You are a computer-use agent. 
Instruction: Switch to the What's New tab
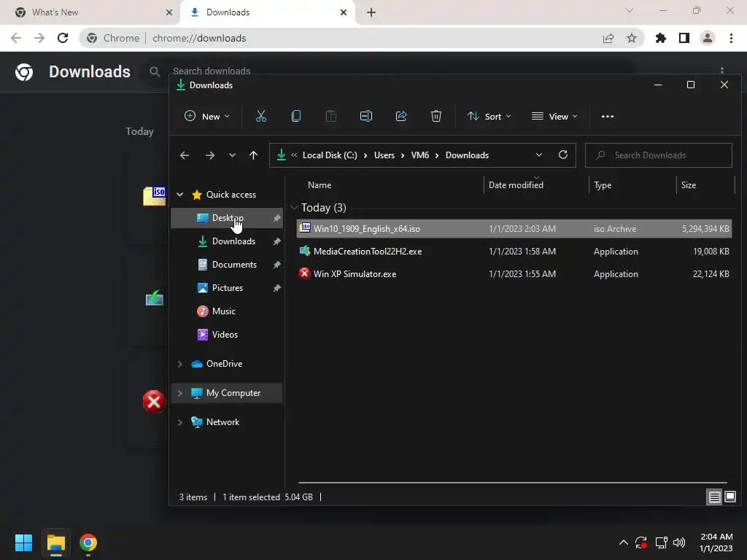tap(93, 12)
